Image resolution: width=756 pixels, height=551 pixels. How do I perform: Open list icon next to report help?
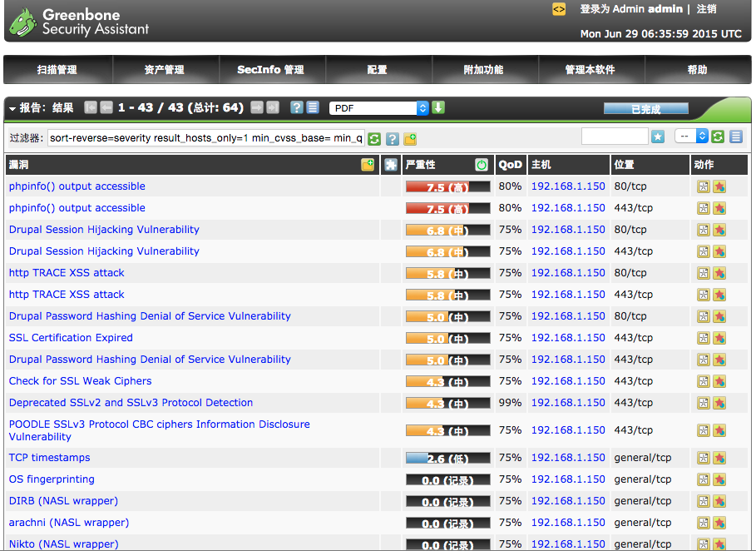(x=313, y=107)
